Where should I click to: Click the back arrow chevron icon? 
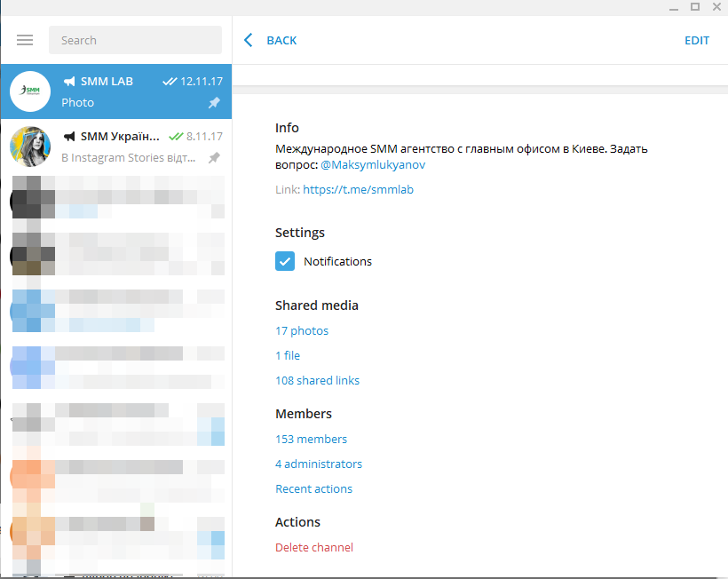[249, 40]
